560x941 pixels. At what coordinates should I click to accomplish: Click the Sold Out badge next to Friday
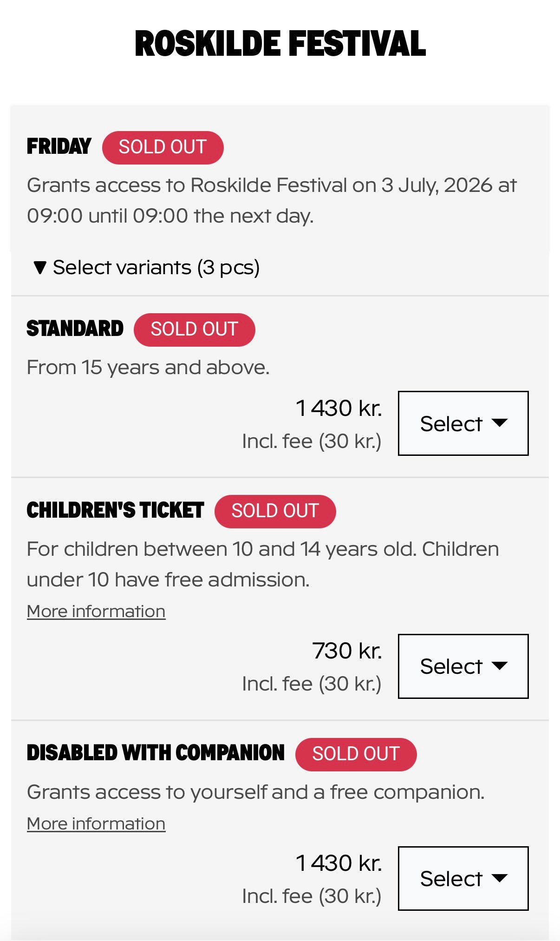pos(163,147)
